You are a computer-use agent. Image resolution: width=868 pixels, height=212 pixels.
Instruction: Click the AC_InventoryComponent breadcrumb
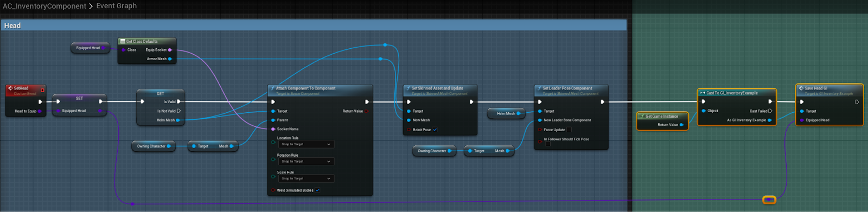pos(44,6)
